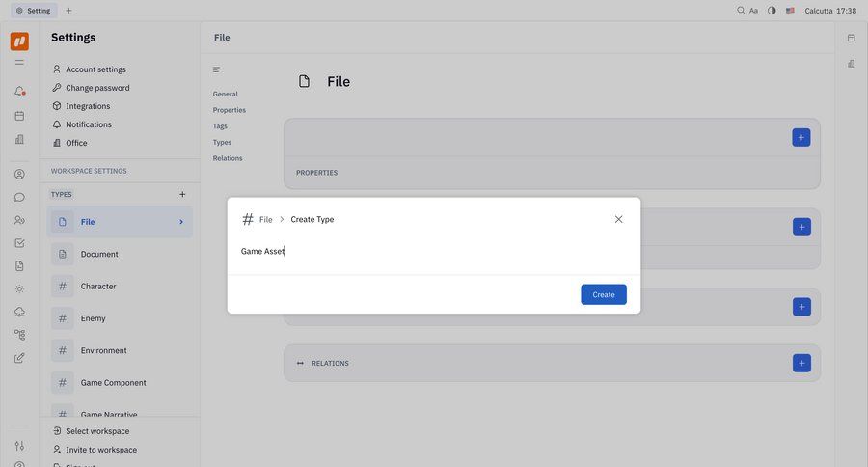Expand the File type chevron
The width and height of the screenshot is (868, 467).
pos(181,222)
